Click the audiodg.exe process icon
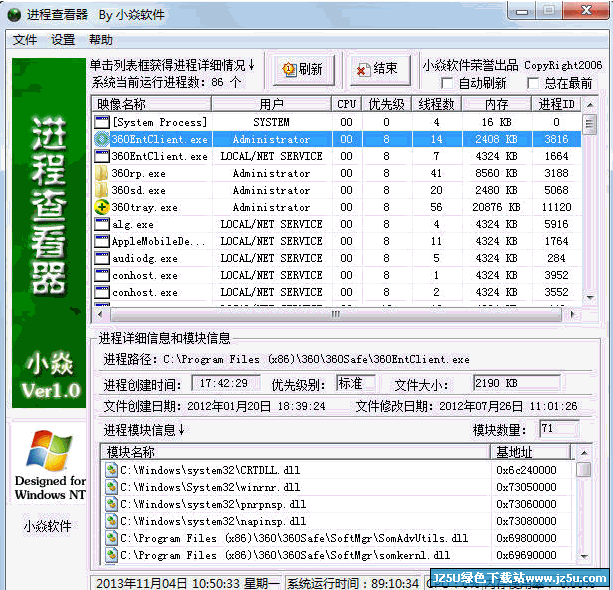This screenshot has width=613, height=590. pyautogui.click(x=102, y=258)
